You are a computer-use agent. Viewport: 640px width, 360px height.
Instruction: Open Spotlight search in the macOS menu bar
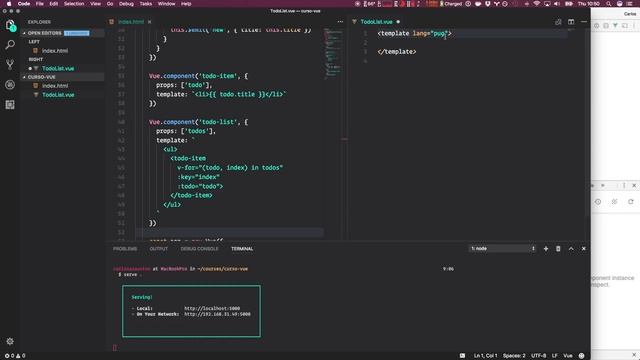[x=609, y=4]
